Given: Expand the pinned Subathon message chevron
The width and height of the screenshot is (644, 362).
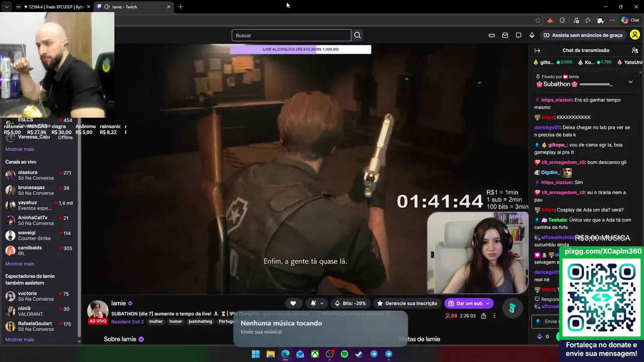Looking at the screenshot, I should coord(630,81).
